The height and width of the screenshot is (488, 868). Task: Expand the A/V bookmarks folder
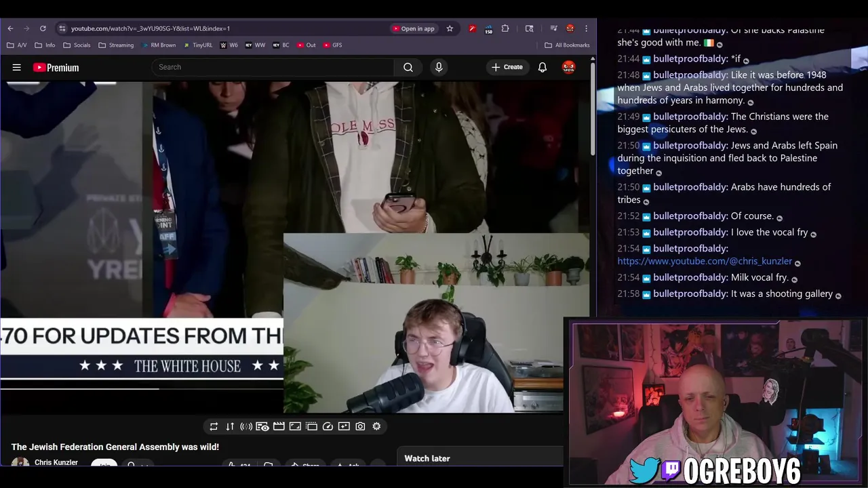click(x=16, y=45)
